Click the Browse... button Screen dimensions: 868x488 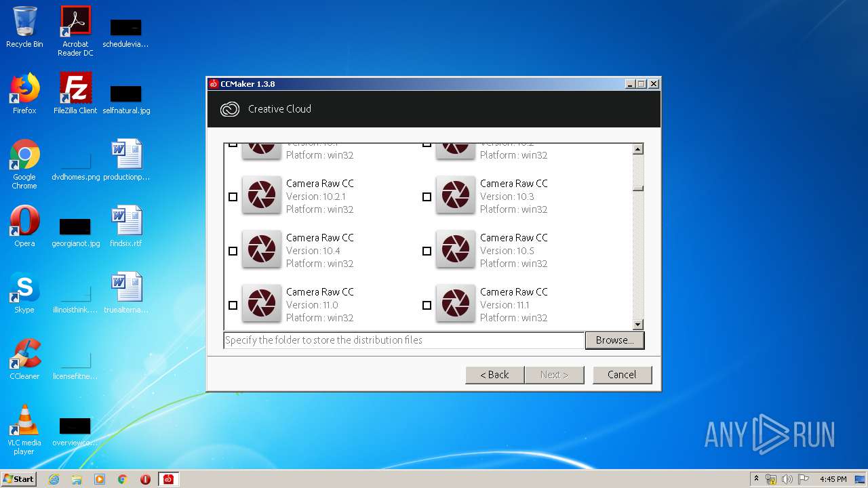click(614, 340)
